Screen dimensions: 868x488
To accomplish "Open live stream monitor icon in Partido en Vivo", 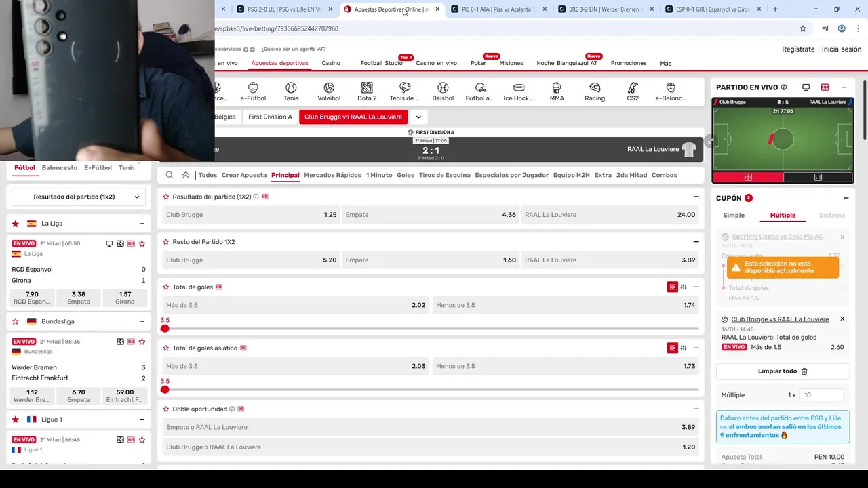I will click(x=806, y=87).
